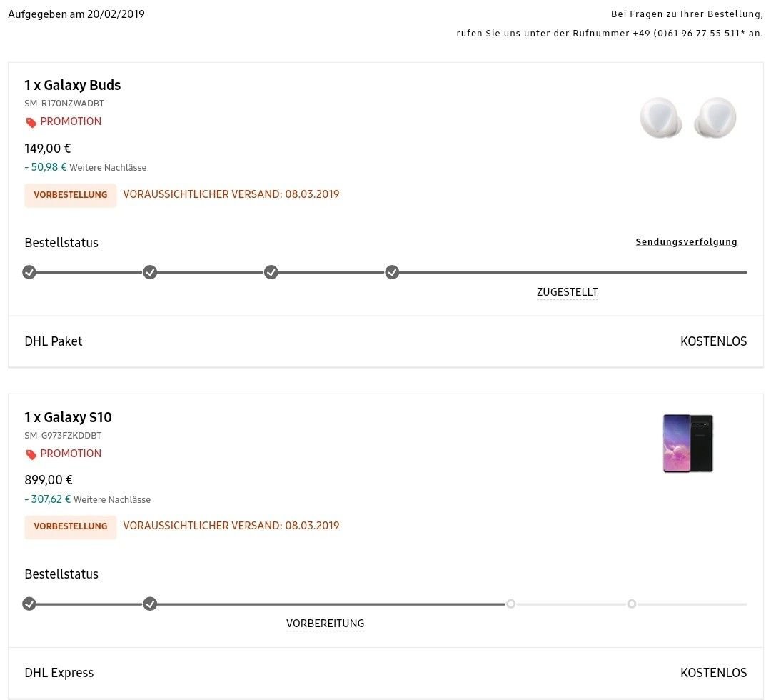
Task: Click the red promotion tag icon under Galaxy S10
Action: pos(31,454)
